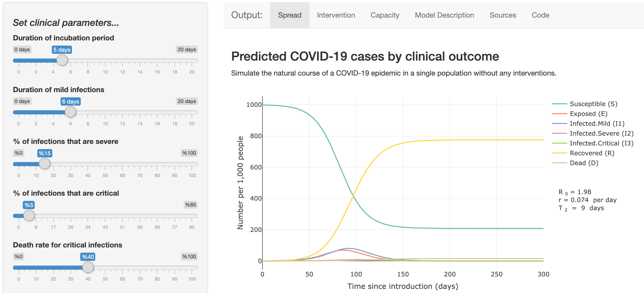The width and height of the screenshot is (644, 293).
Task: Select the Spread output tab
Action: [290, 15]
